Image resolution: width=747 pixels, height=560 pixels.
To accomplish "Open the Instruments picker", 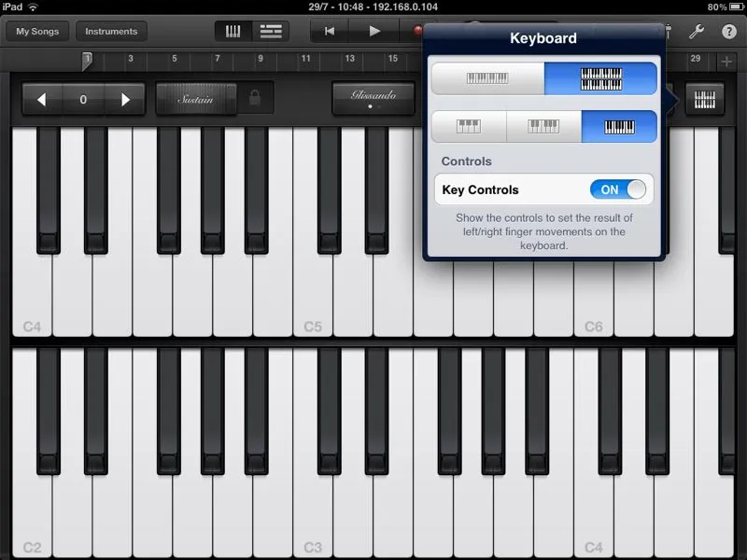I will (111, 31).
